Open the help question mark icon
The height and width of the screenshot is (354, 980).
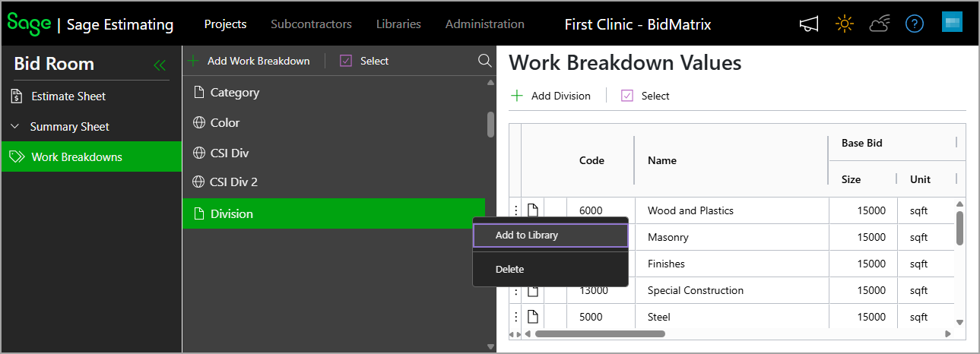point(915,24)
